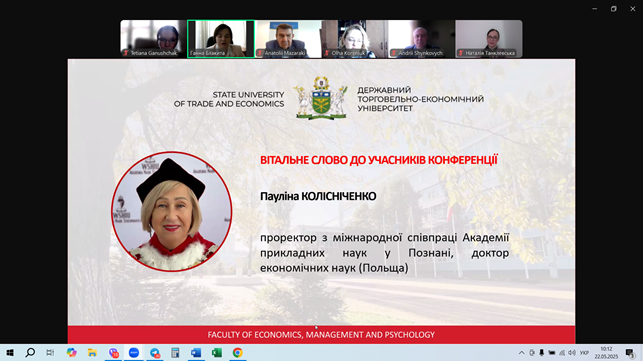Open Microsoft Excel from the taskbar
The image size is (643, 361).
217,353
